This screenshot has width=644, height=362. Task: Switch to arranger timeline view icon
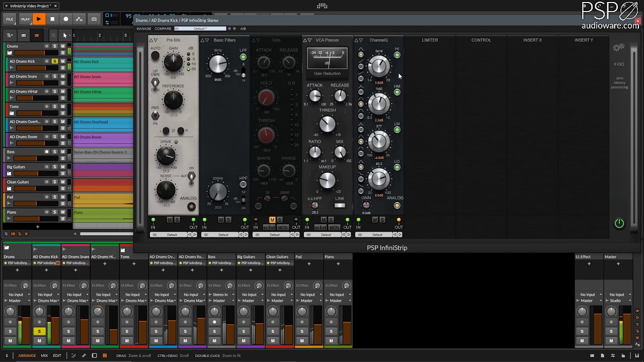coord(36,36)
